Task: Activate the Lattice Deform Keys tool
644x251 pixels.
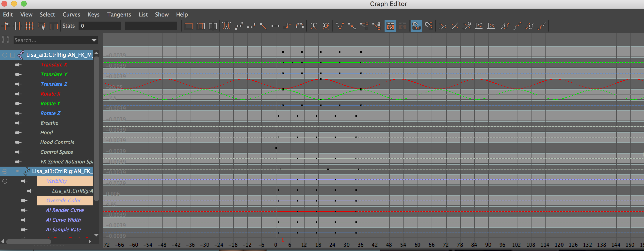Action: pos(30,26)
